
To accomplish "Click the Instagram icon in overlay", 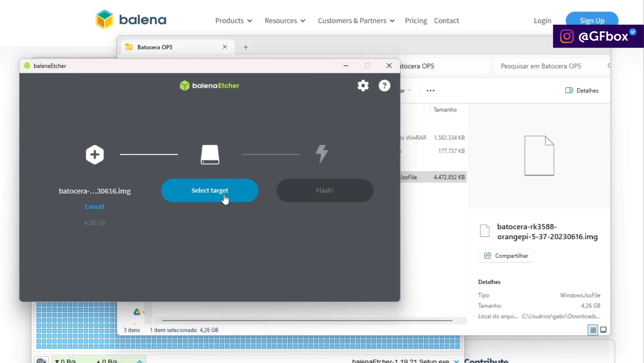I will tap(567, 36).
